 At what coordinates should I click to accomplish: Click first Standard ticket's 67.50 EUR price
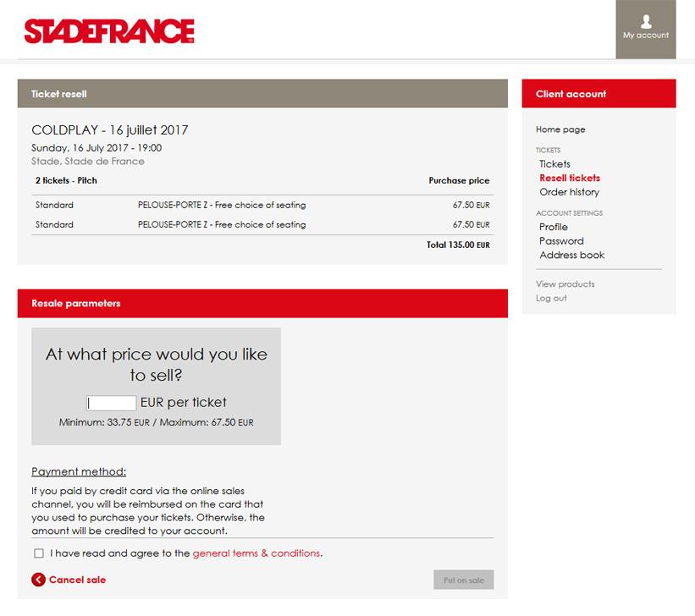pos(471,205)
